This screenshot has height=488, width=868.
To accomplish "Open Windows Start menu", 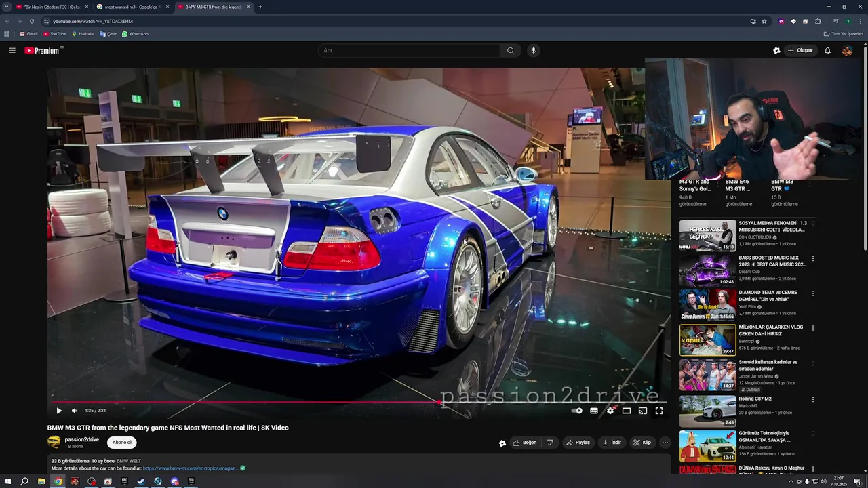I will (7, 481).
